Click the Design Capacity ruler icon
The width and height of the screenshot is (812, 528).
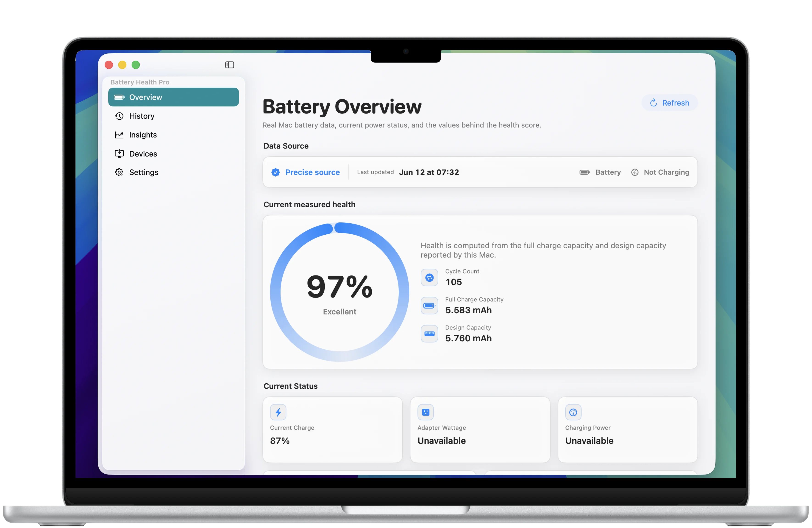(429, 334)
